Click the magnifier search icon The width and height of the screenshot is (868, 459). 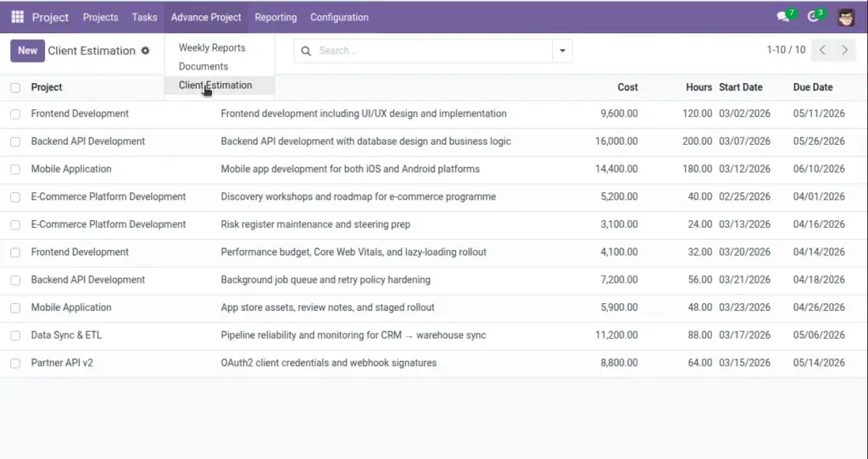coord(305,51)
